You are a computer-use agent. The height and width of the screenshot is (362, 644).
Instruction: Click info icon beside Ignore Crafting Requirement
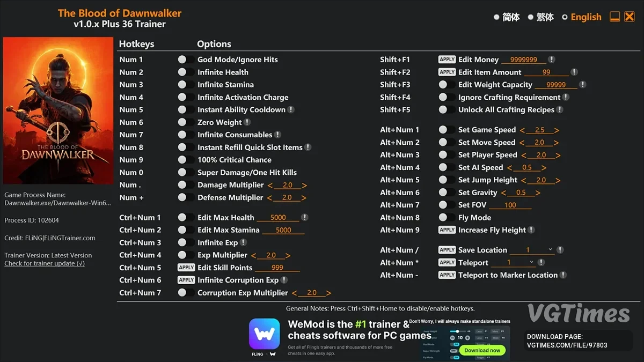point(566,97)
